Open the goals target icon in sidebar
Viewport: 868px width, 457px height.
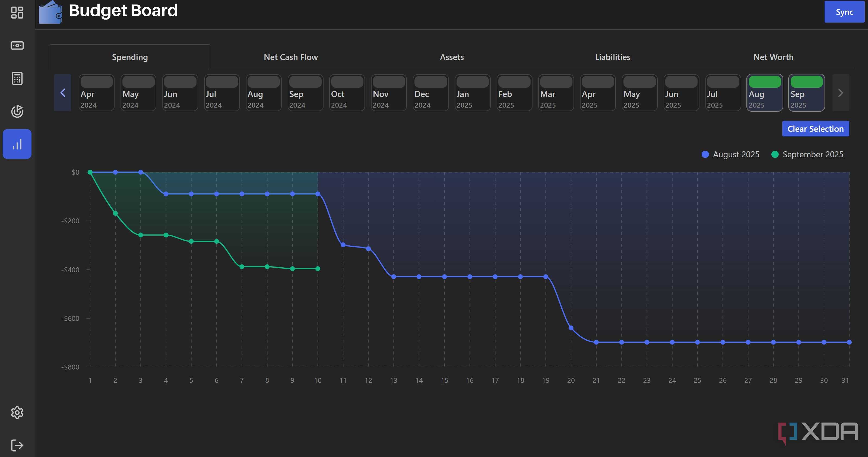(x=17, y=111)
